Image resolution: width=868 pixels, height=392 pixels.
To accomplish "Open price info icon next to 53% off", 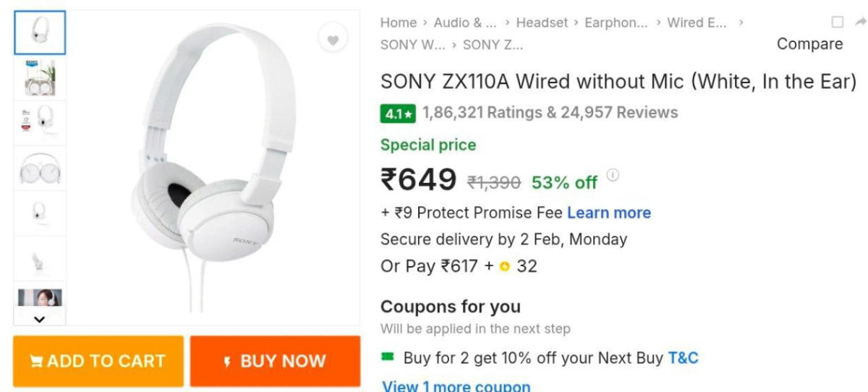I will click(613, 175).
